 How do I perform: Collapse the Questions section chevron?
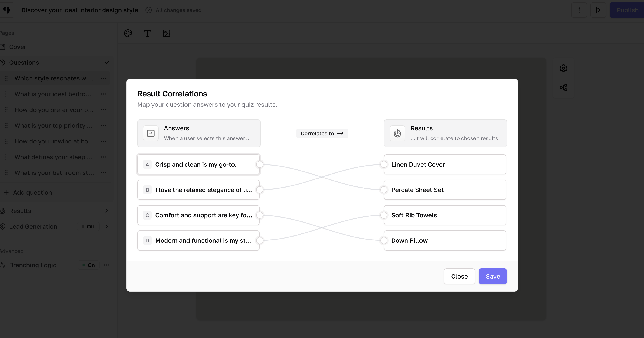point(106,63)
